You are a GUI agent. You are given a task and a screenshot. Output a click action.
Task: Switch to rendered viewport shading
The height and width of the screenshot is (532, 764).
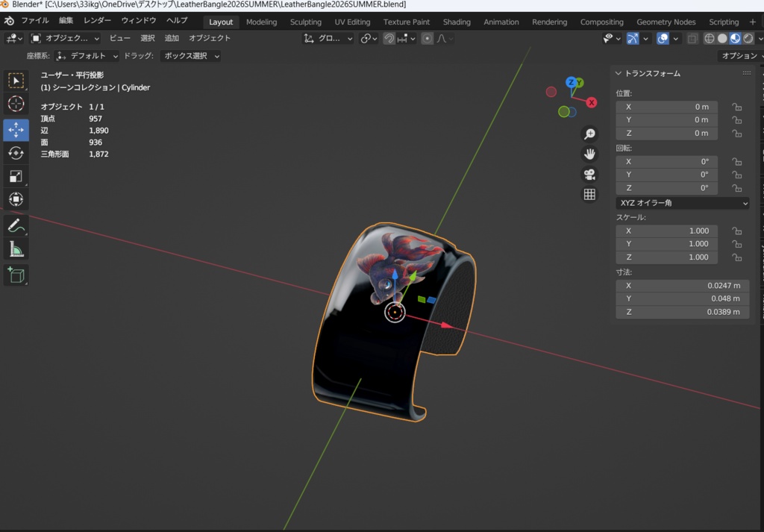748,39
